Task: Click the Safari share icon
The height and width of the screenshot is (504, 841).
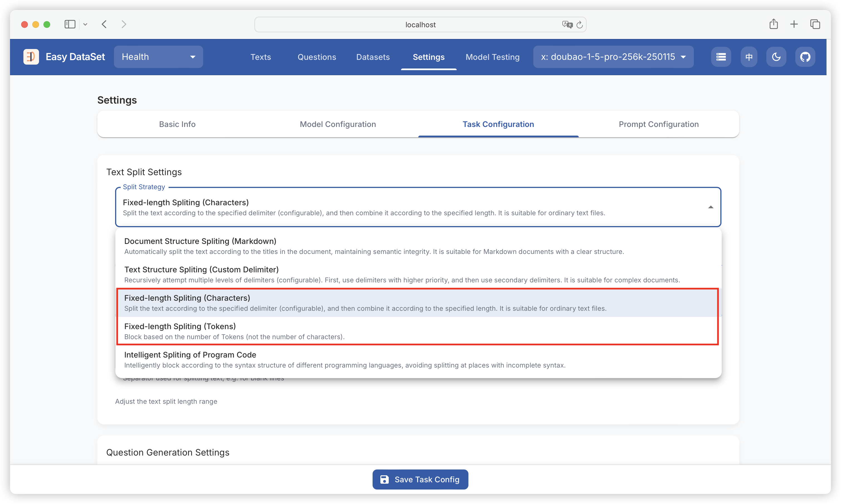Action: click(774, 24)
